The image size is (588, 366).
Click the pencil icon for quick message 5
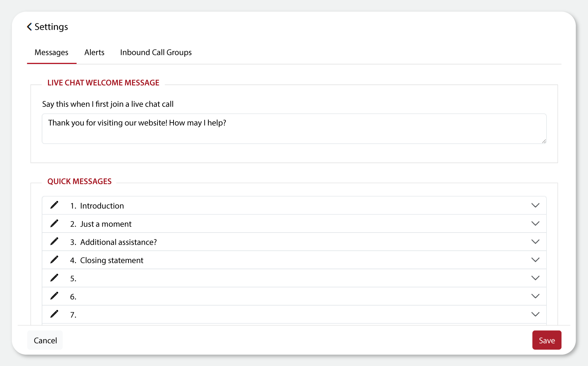coord(54,278)
